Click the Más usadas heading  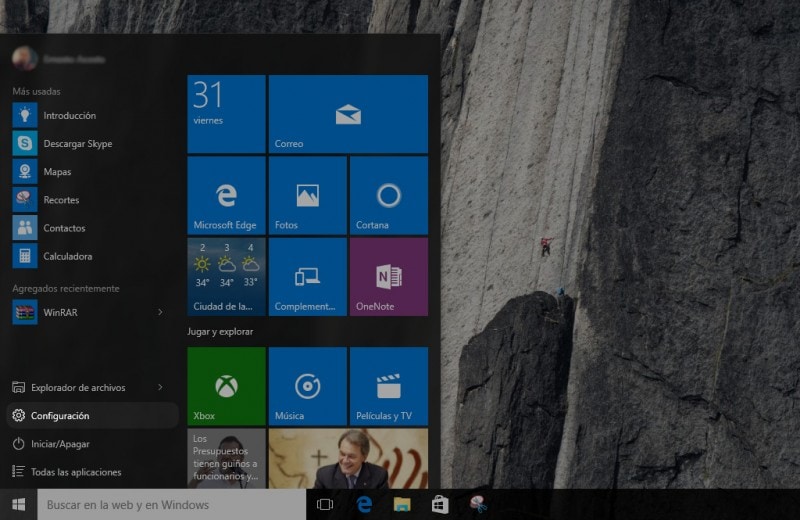click(36, 91)
